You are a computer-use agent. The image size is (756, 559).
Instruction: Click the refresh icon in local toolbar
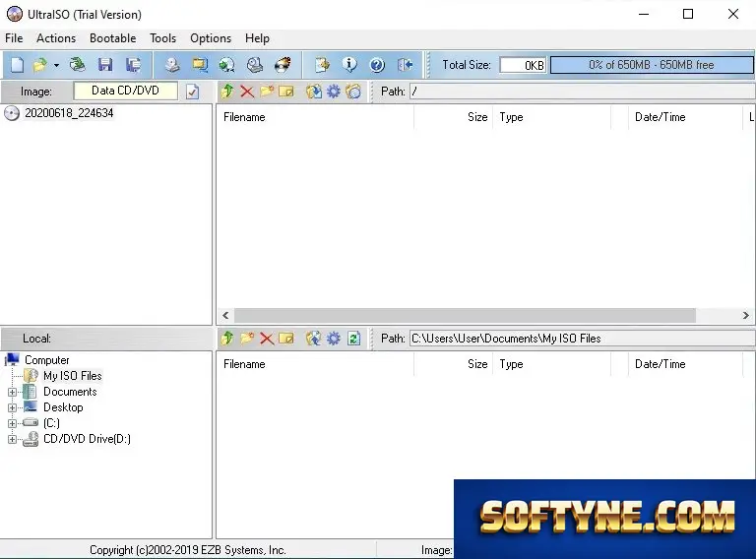[x=353, y=339]
